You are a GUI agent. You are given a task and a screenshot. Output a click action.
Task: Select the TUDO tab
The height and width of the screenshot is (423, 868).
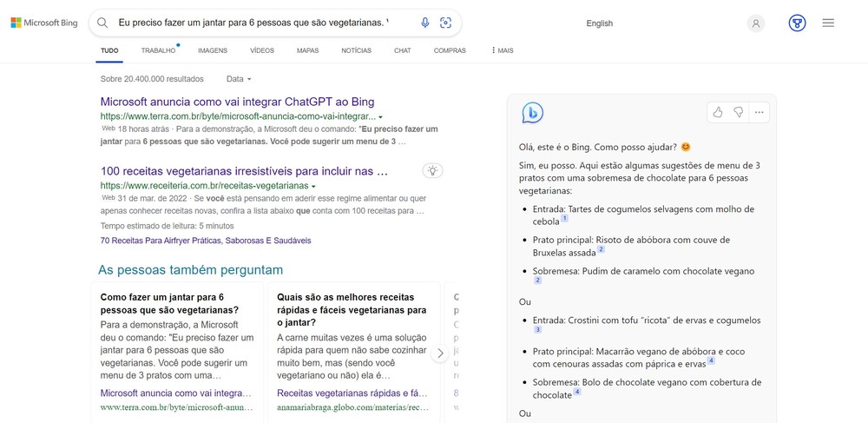(109, 50)
